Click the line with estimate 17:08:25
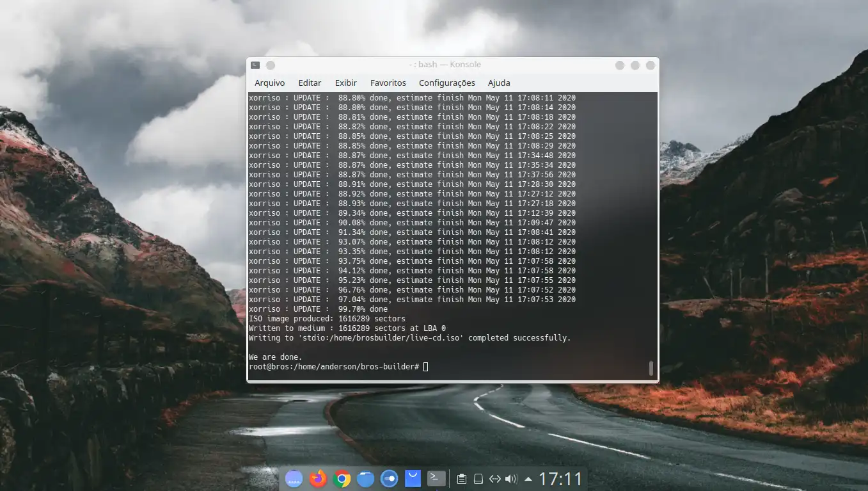This screenshot has width=868, height=491. click(412, 136)
